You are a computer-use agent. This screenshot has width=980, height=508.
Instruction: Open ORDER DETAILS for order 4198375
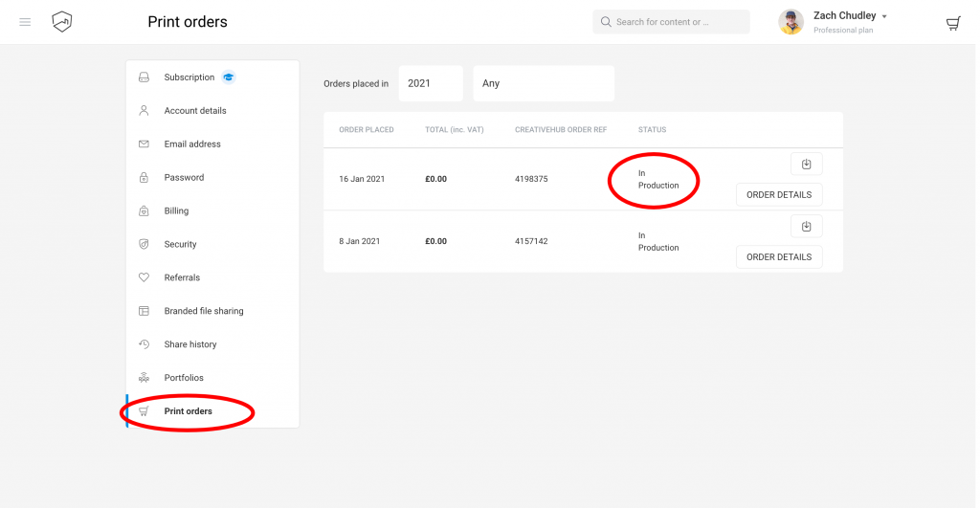coord(779,195)
